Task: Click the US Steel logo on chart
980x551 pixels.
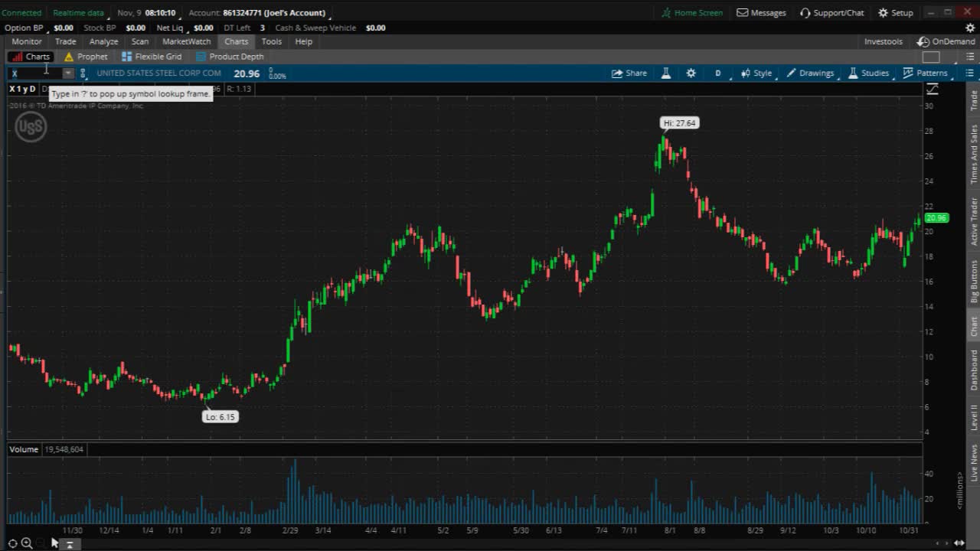Action: click(x=31, y=127)
